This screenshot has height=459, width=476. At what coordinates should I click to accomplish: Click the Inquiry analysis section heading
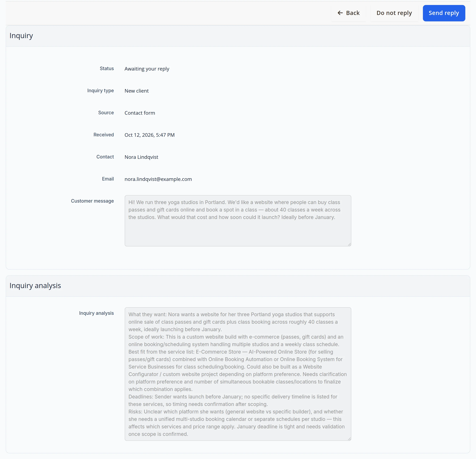tap(35, 285)
